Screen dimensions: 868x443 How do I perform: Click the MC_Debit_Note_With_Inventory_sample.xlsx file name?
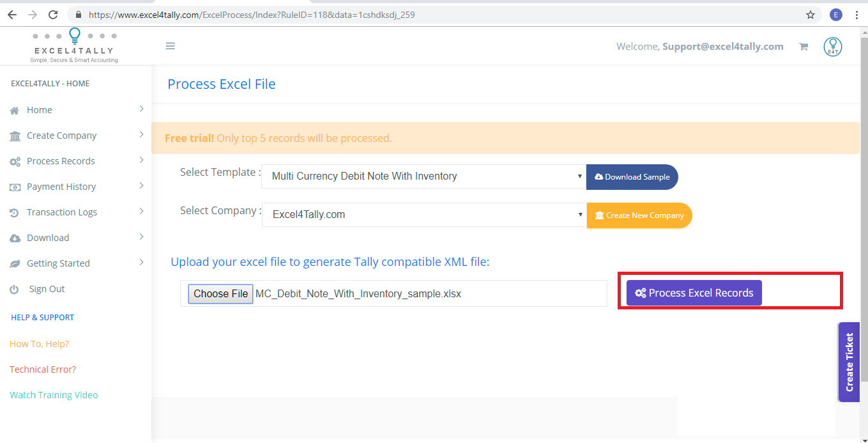(x=358, y=294)
